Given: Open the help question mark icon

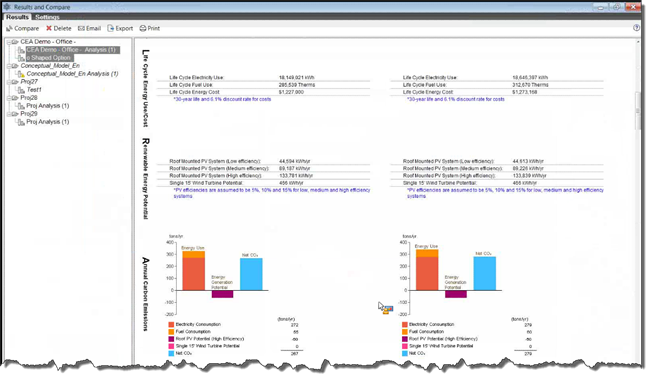Looking at the screenshot, I should click(636, 28).
